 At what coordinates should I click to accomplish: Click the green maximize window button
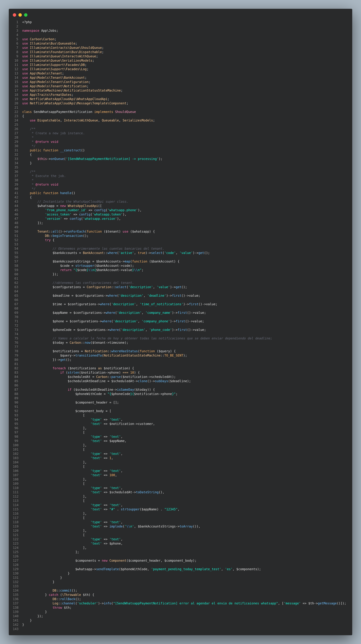[26, 15]
